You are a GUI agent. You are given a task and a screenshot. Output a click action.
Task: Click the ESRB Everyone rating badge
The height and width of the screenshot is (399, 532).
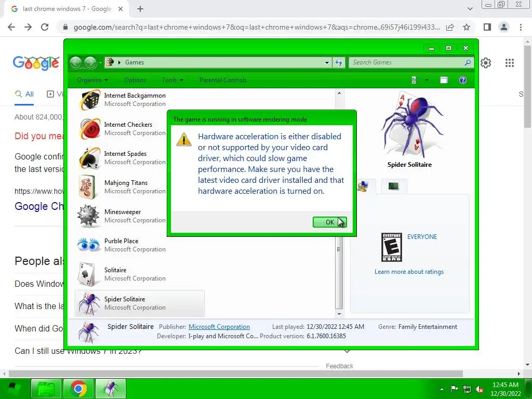pos(392,247)
